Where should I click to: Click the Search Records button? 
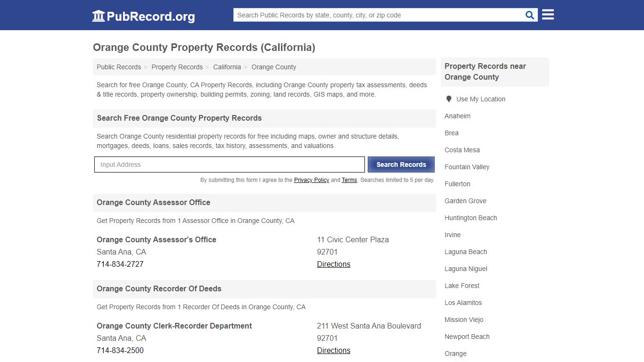(x=401, y=165)
